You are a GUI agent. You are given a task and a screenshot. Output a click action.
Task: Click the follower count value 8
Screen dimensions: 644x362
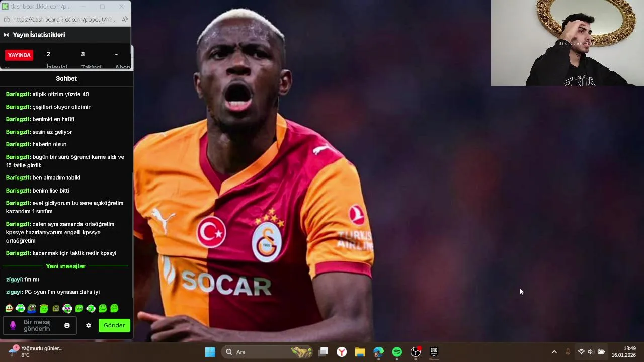(x=83, y=54)
